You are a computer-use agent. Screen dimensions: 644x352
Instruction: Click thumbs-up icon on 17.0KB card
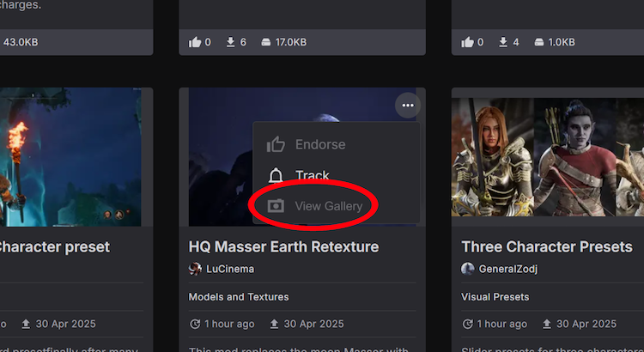click(x=195, y=42)
